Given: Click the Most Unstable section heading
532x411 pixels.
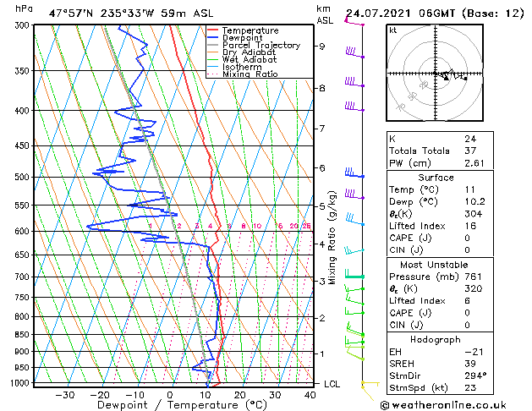Looking at the screenshot, I should click(434, 265).
